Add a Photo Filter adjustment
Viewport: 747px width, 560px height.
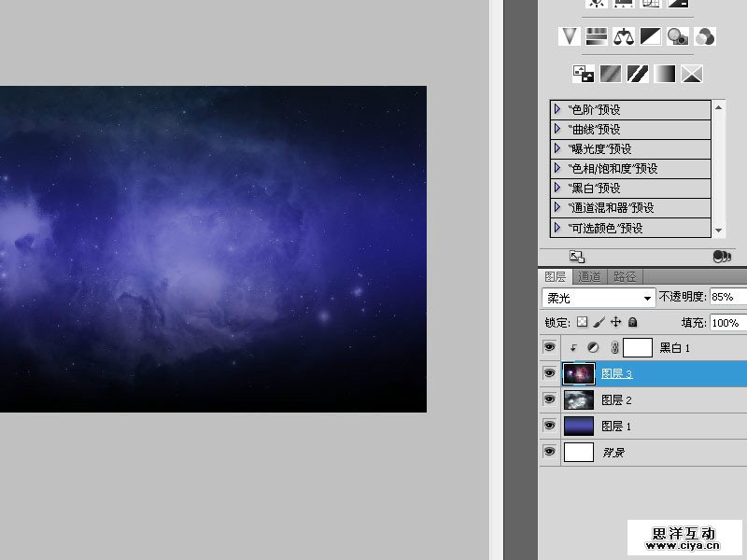678,36
